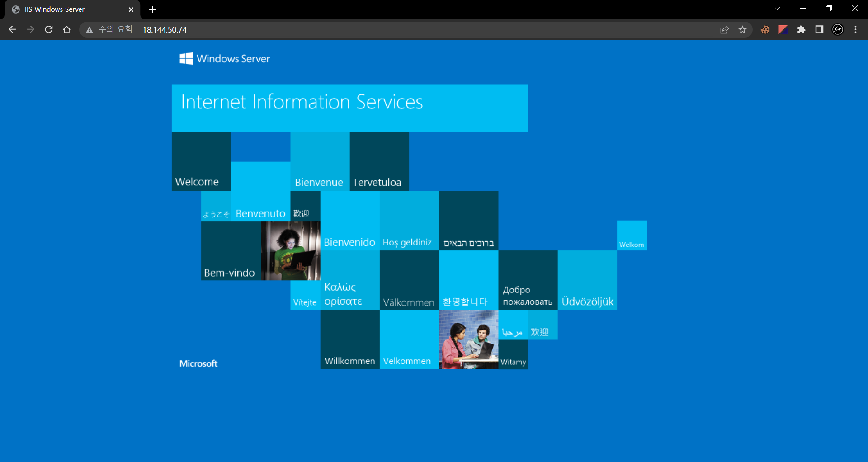868x462 pixels.
Task: Open a new browser tab
Action: (x=152, y=9)
